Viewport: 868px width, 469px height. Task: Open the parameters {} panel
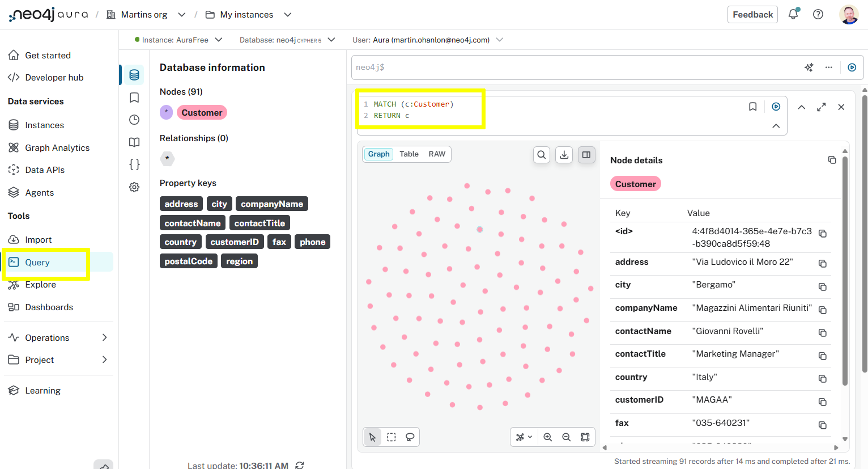[x=134, y=164]
